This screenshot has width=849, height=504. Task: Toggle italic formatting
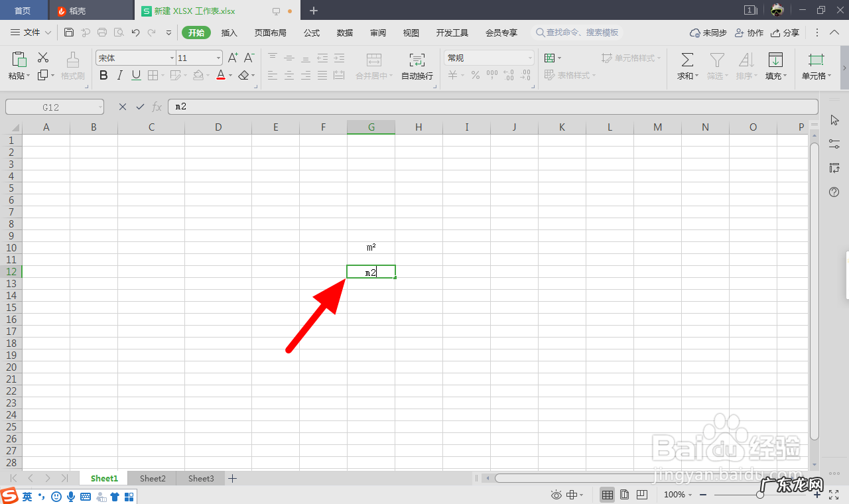(x=119, y=75)
